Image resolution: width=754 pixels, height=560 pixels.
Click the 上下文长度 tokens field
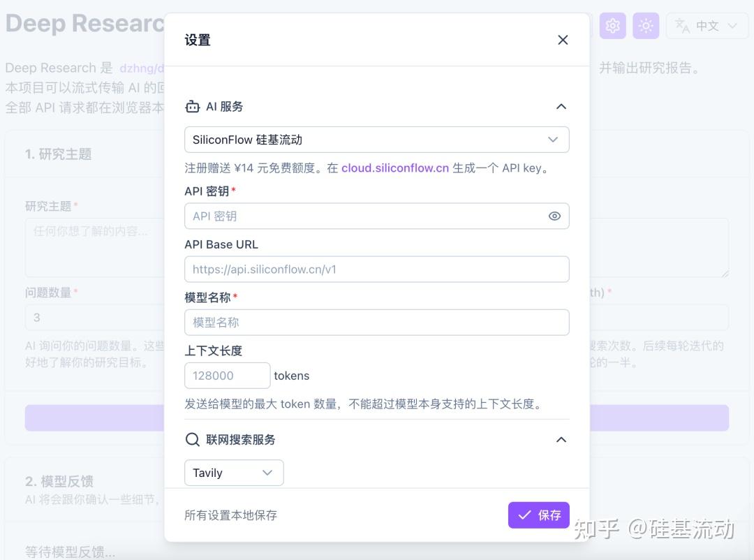tap(227, 375)
